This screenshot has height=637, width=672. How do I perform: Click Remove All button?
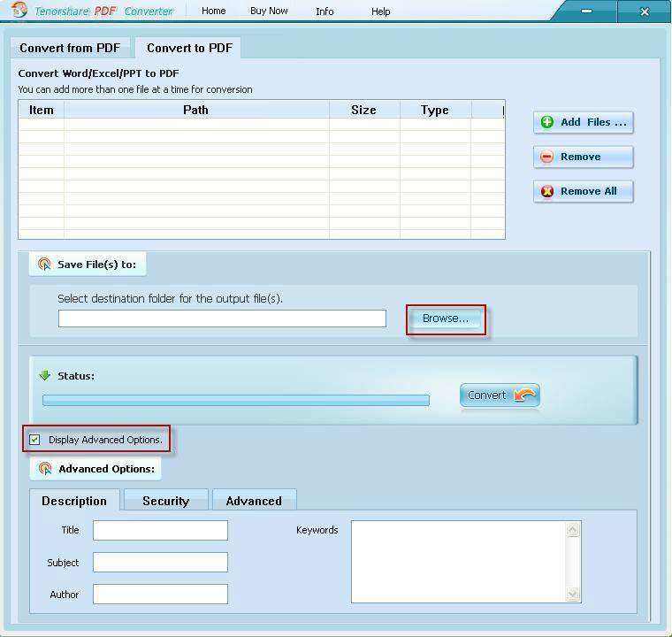pyautogui.click(x=584, y=191)
